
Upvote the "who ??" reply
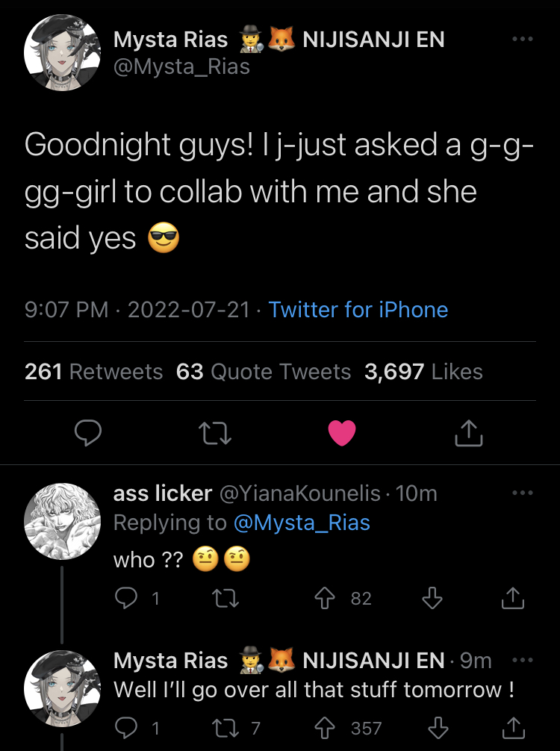click(325, 598)
